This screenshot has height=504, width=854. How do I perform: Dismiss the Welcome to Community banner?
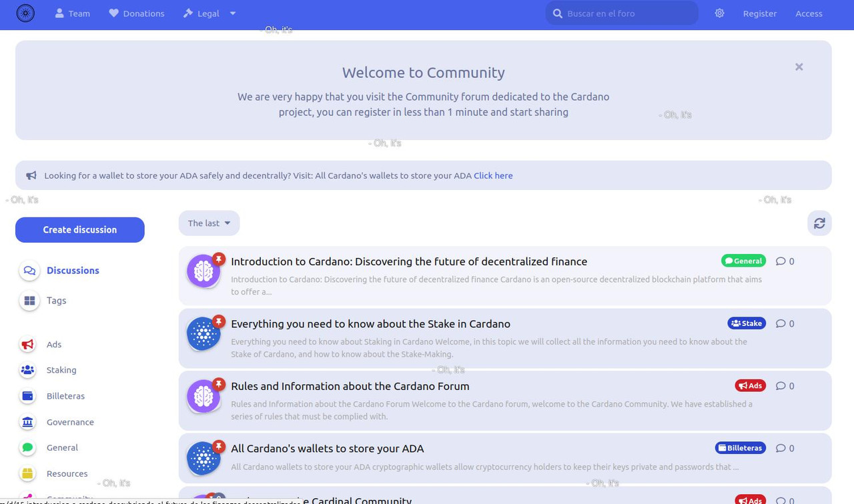pyautogui.click(x=799, y=67)
